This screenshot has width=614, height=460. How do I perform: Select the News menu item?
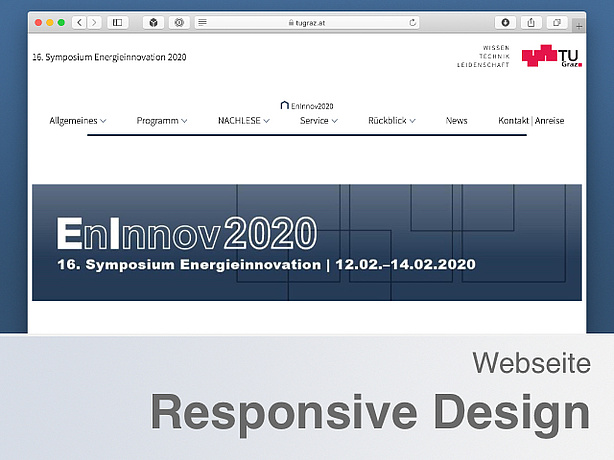click(456, 121)
